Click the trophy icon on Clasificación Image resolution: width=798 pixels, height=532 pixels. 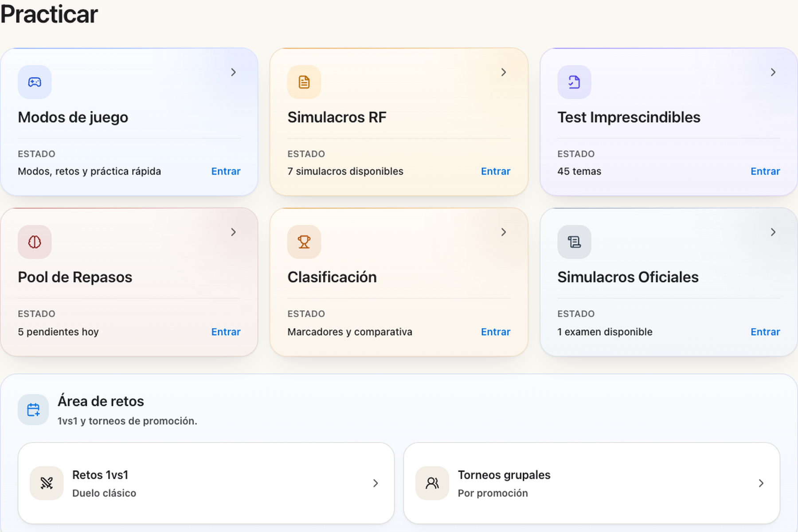pyautogui.click(x=304, y=242)
